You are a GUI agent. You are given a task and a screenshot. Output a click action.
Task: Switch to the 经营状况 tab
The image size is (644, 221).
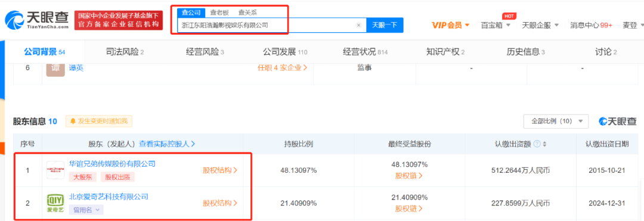point(365,52)
